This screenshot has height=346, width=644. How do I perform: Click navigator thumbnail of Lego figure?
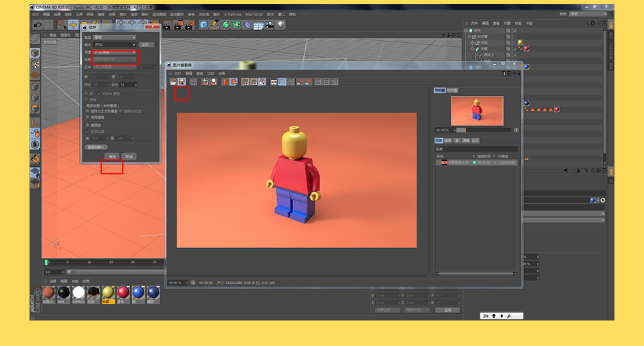click(x=477, y=111)
